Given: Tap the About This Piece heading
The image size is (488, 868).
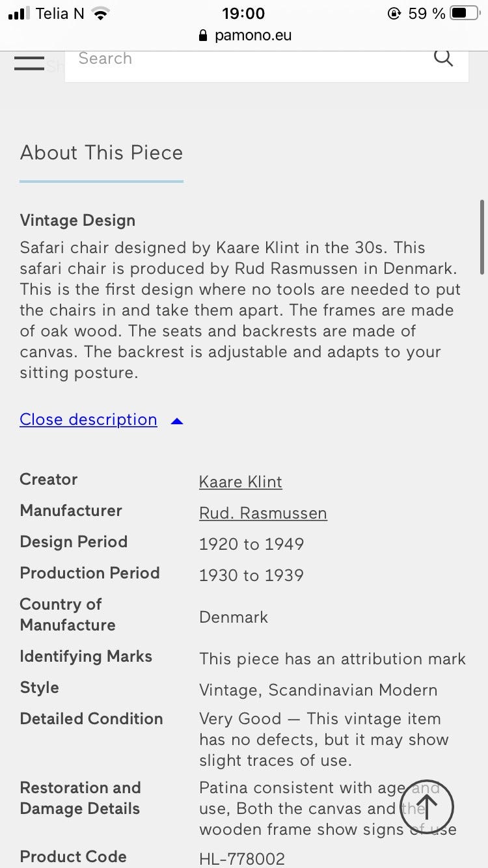Looking at the screenshot, I should (102, 153).
